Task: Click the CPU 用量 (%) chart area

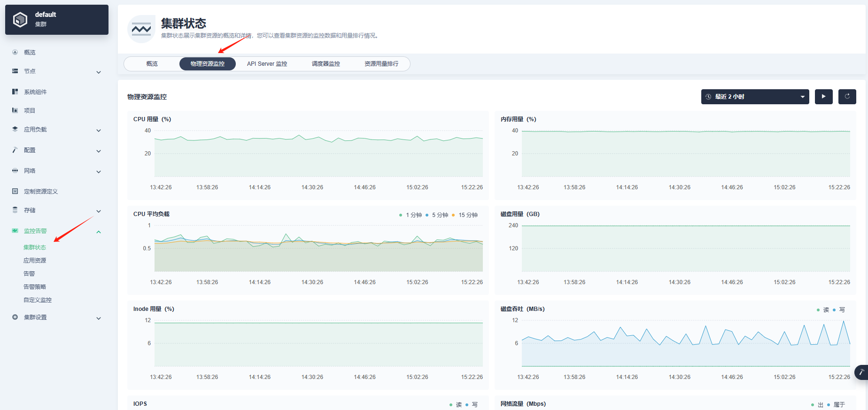Action: pyautogui.click(x=318, y=154)
